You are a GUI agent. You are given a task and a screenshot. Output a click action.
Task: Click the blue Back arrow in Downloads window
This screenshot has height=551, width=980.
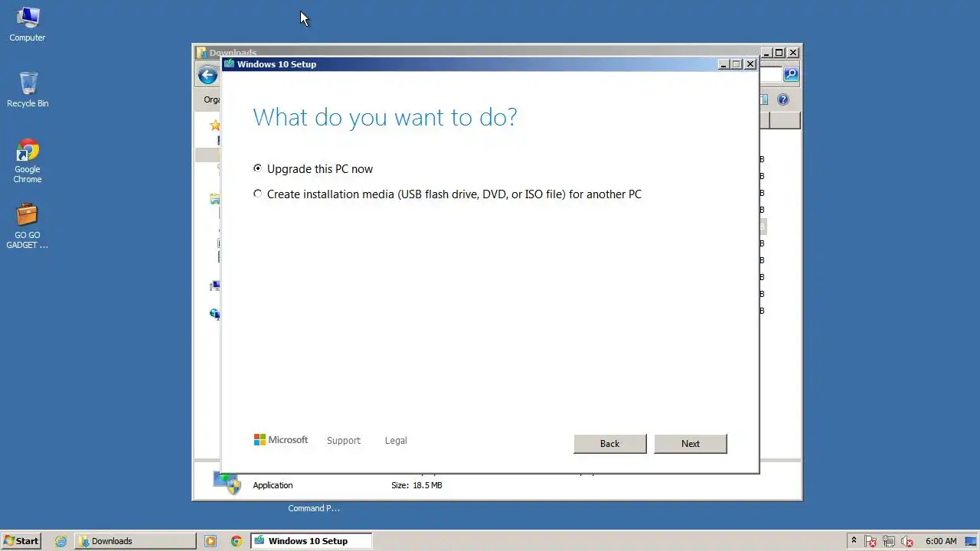pos(207,75)
